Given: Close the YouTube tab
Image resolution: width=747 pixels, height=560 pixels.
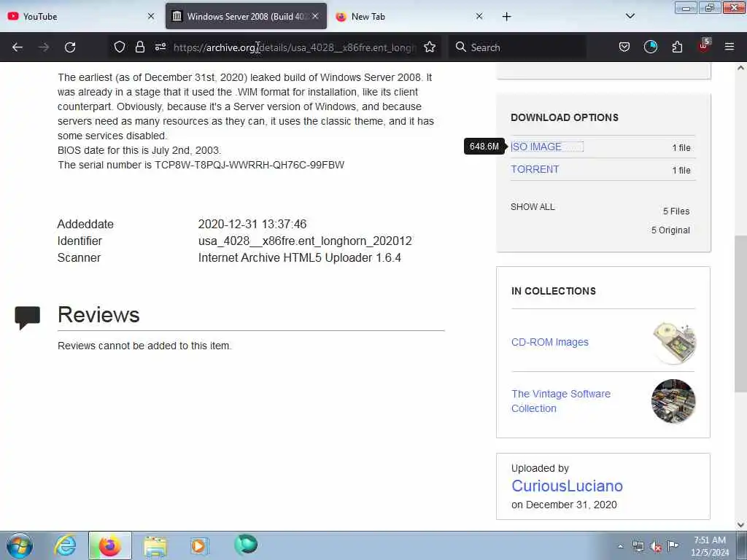Looking at the screenshot, I should pyautogui.click(x=151, y=17).
